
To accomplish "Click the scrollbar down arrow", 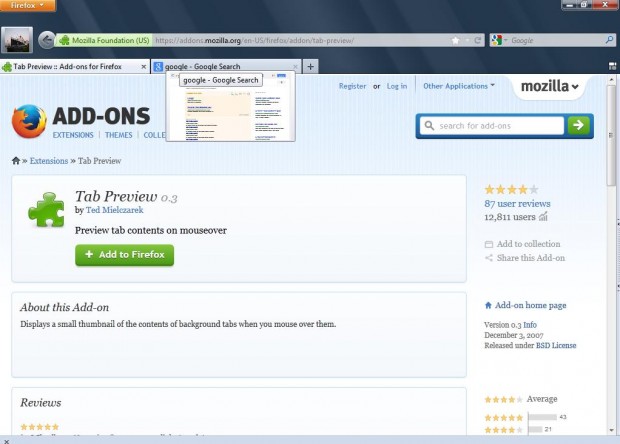I will coord(612,430).
